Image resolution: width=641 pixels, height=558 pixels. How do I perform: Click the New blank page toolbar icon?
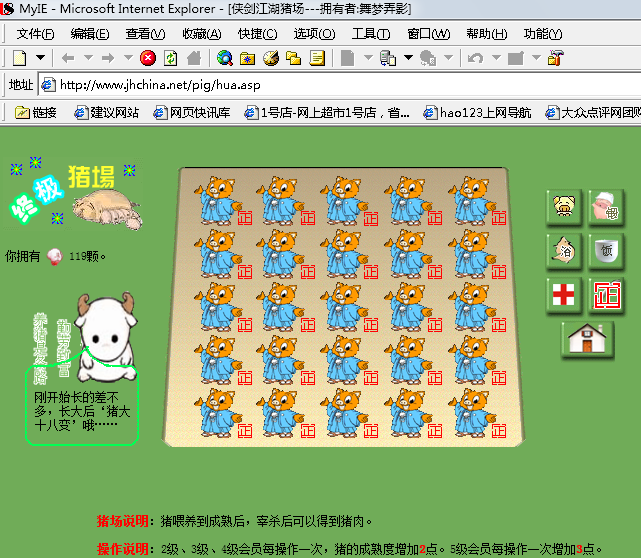point(19,58)
